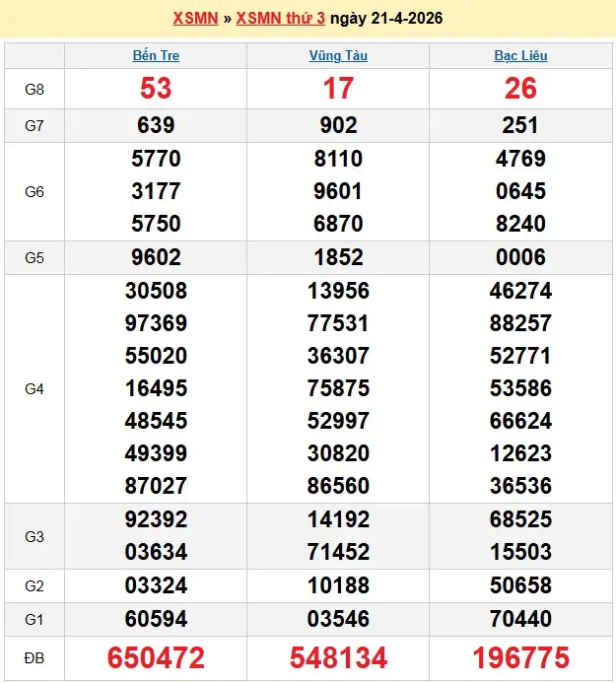Click the G4 row label

click(x=34, y=389)
